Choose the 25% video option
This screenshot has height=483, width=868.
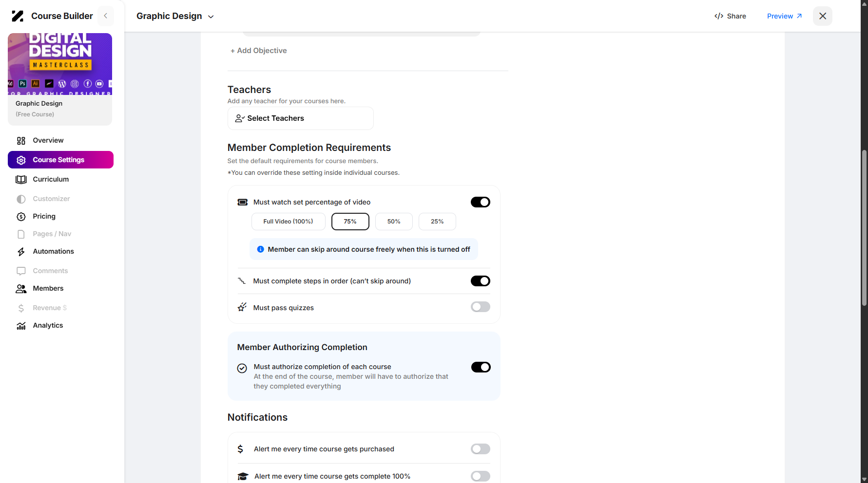click(437, 222)
